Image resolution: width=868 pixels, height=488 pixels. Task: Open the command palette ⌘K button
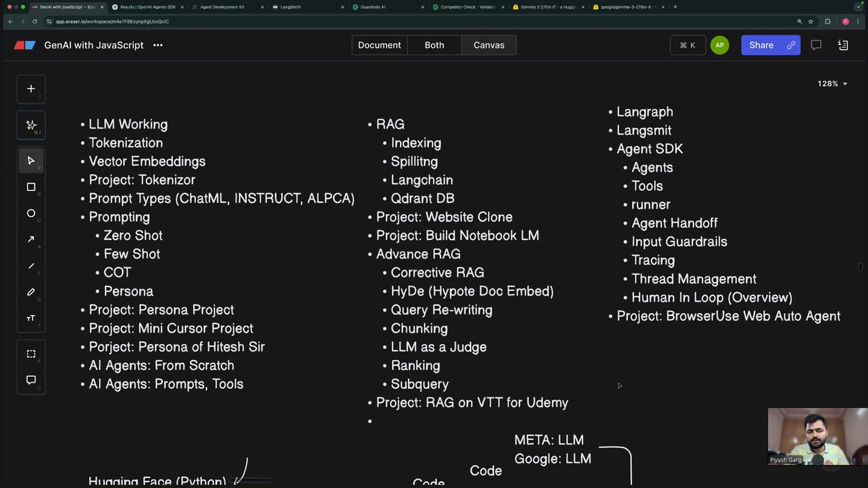688,45
